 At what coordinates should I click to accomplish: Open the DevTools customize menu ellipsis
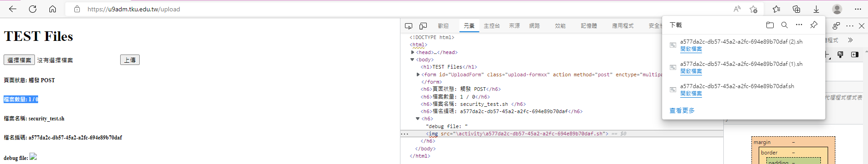[x=850, y=26]
